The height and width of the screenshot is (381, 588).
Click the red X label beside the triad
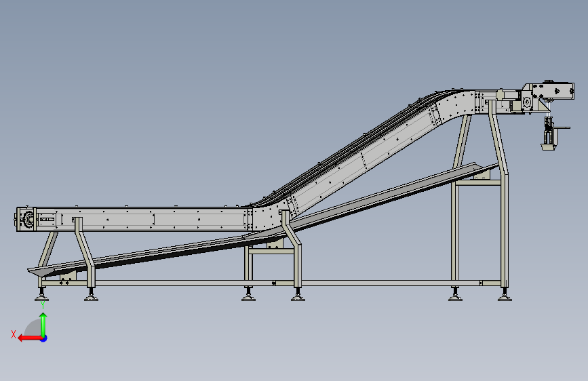14,334
